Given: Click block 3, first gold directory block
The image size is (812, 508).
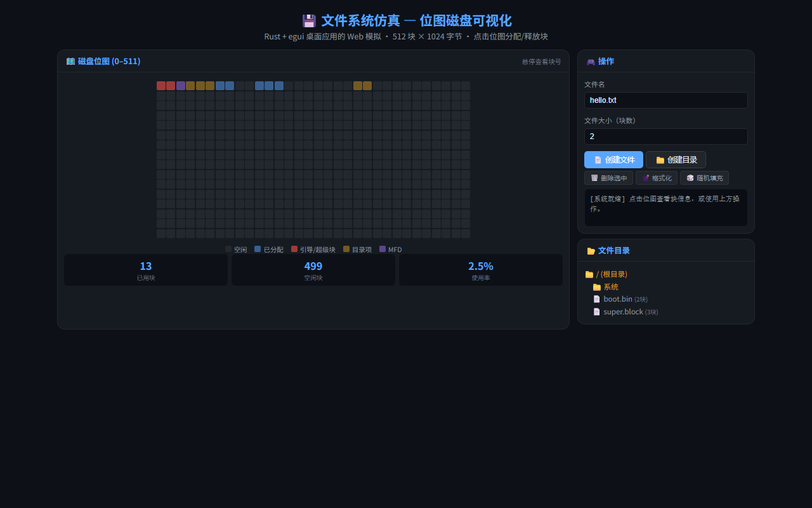Looking at the screenshot, I should click(190, 86).
